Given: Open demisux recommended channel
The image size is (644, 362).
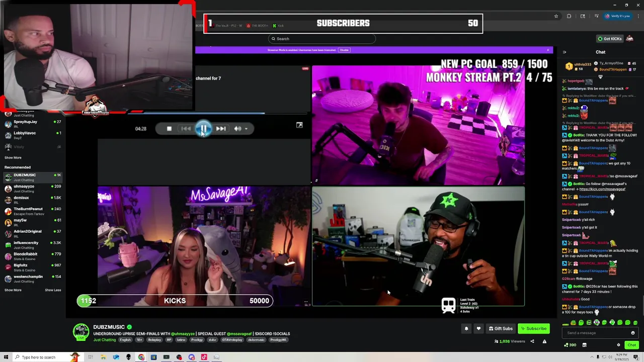Looking at the screenshot, I should pyautogui.click(x=33, y=200).
